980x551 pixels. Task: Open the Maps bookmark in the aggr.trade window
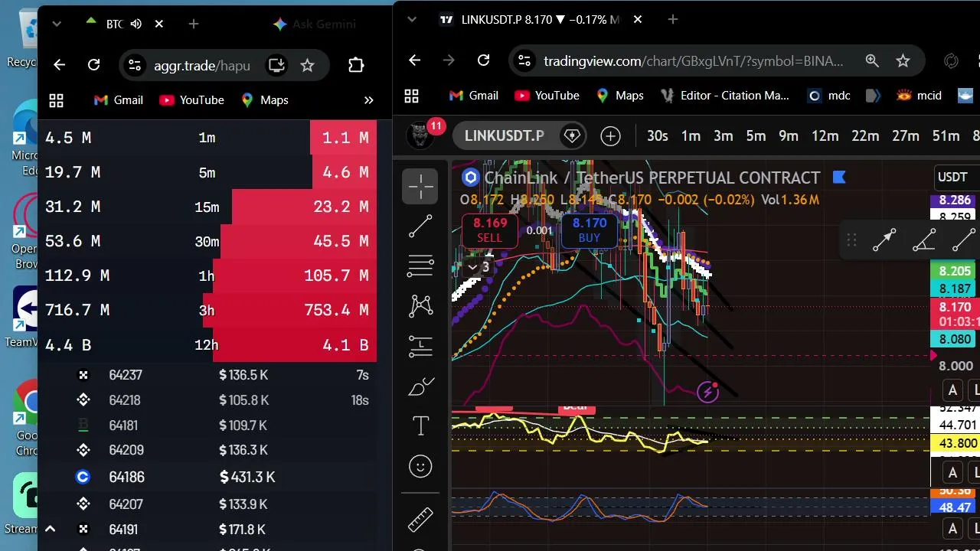coord(264,100)
